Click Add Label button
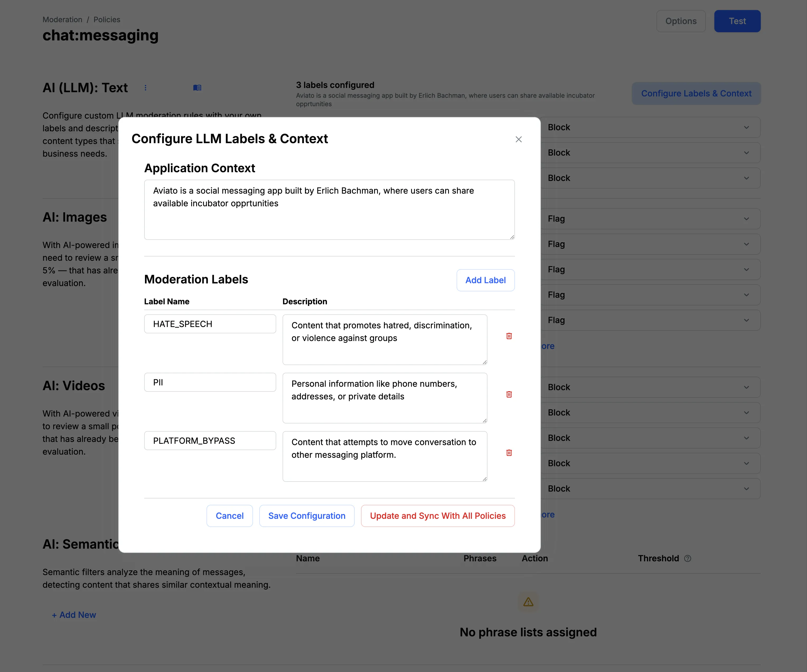This screenshot has height=672, width=807. pyautogui.click(x=485, y=280)
